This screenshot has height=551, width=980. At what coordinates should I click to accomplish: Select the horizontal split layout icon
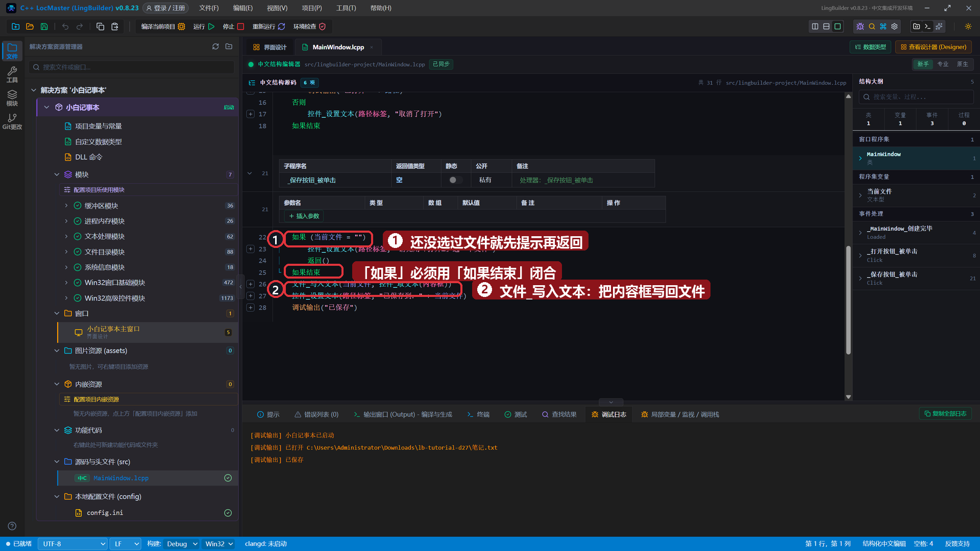(x=826, y=27)
